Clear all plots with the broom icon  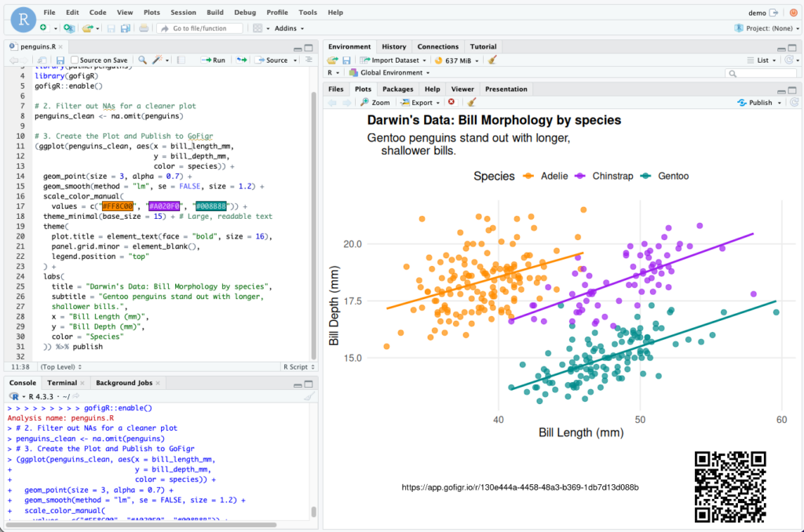tap(471, 103)
